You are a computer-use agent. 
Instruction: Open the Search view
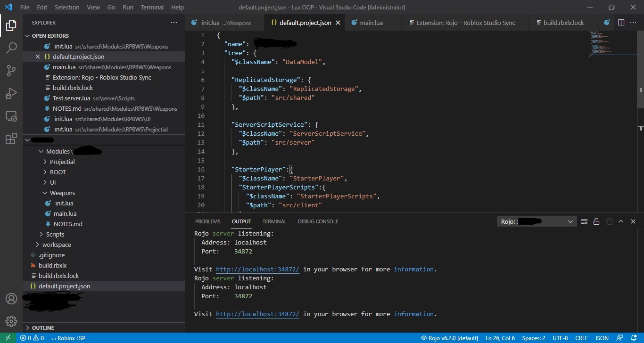pos(11,48)
